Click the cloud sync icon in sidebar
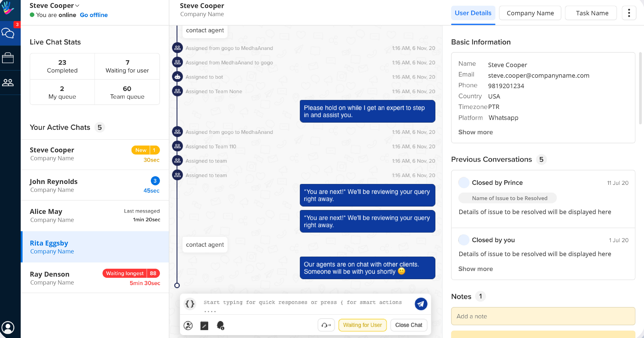Image resolution: width=644 pixels, height=338 pixels. coord(9,33)
